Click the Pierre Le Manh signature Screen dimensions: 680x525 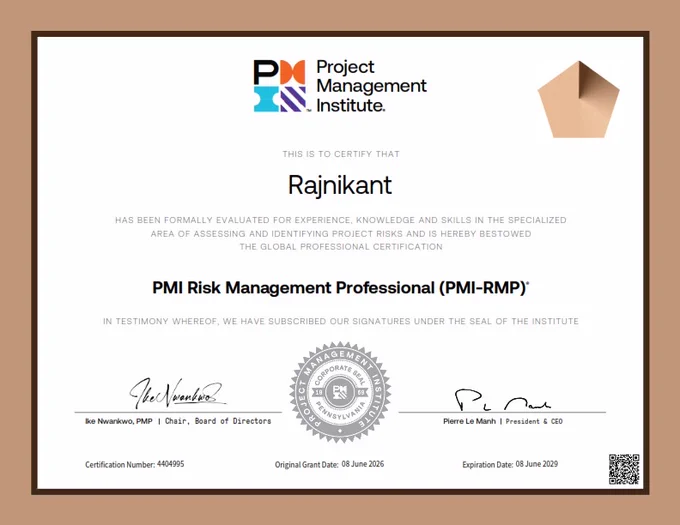[x=502, y=399]
